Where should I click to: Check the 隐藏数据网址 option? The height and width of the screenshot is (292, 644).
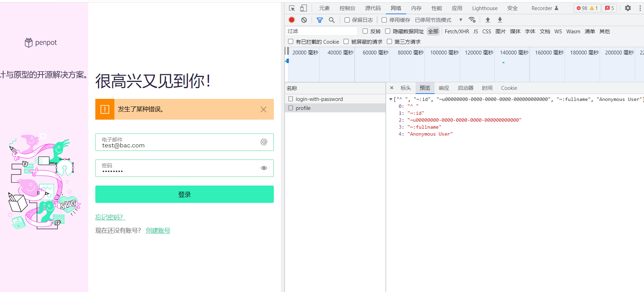[x=388, y=31]
